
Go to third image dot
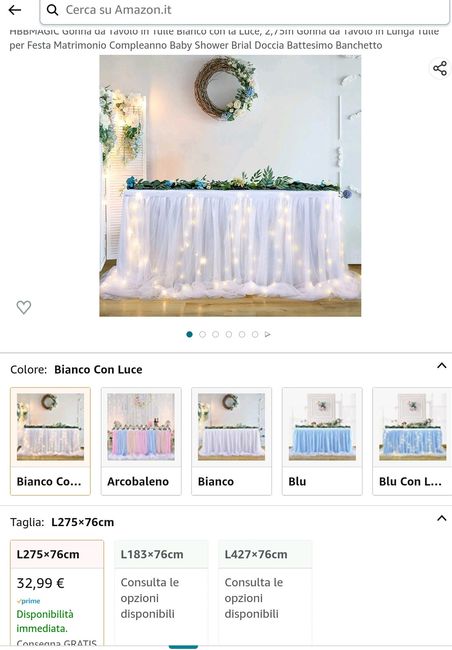pyautogui.click(x=216, y=334)
